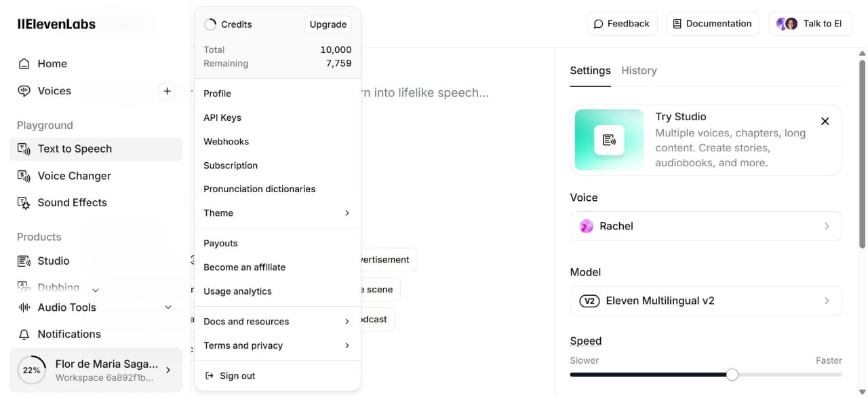Dismiss the Try Studio banner
868x397 pixels.
tap(825, 121)
